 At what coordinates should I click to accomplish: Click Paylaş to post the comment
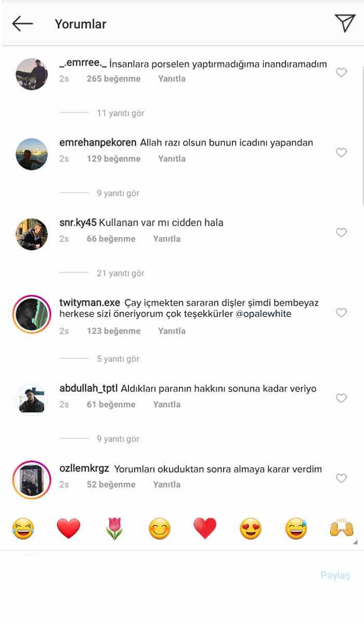coord(335,575)
